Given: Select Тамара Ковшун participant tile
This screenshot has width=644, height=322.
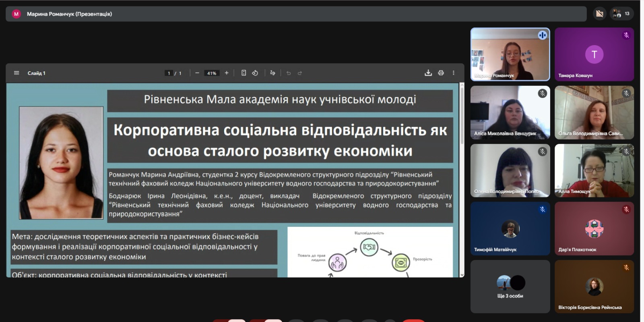Looking at the screenshot, I should point(594,54).
